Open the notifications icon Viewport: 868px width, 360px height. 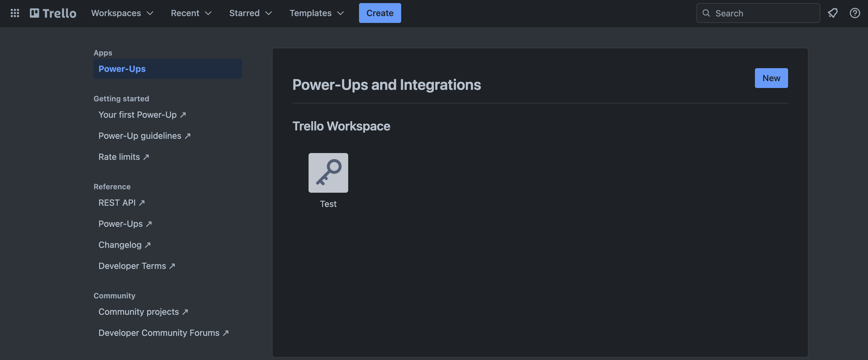tap(833, 13)
